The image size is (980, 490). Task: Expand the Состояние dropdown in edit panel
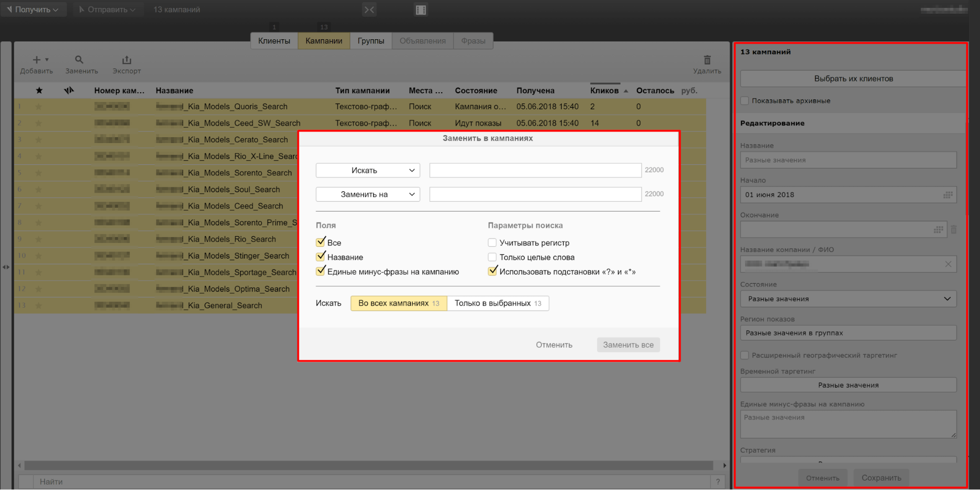pyautogui.click(x=848, y=299)
